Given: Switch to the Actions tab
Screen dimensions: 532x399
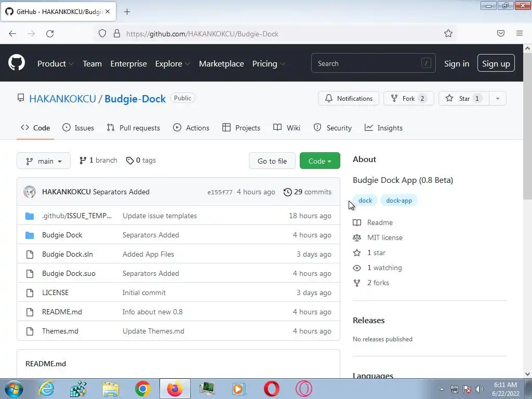Looking at the screenshot, I should (x=191, y=128).
